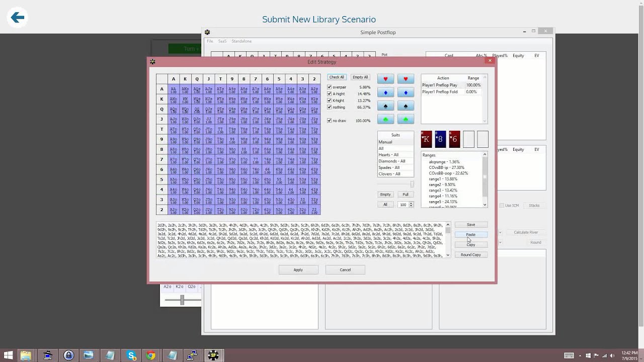The image size is (644, 362).
Task: Click the Round Copy button
Action: click(471, 255)
